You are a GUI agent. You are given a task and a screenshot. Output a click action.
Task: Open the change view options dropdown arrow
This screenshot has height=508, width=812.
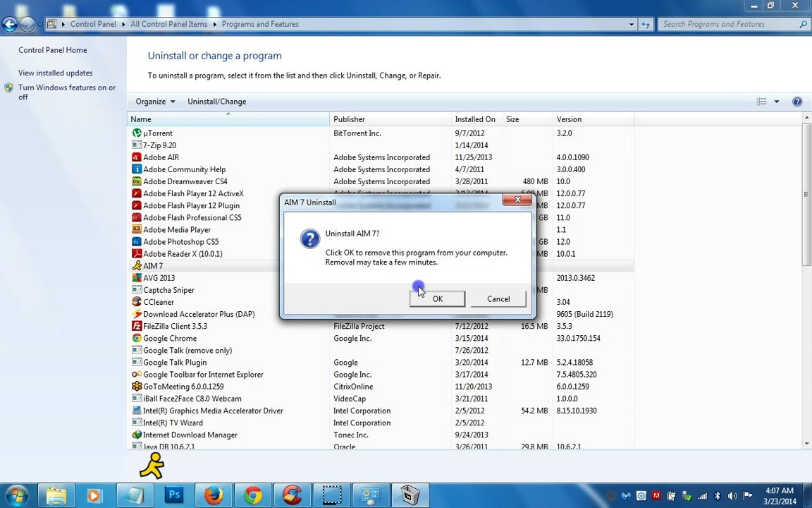click(x=776, y=102)
